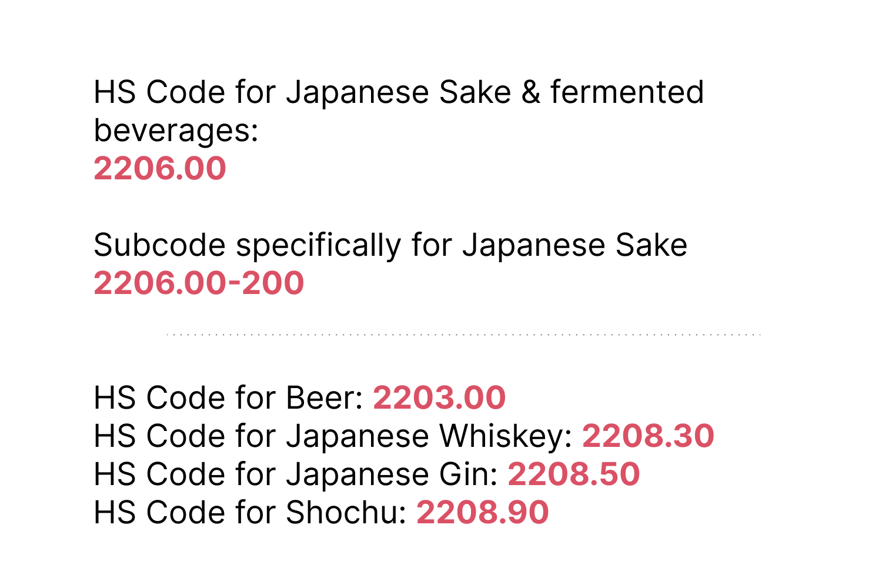
Task: Click the text 'HS Code for Beer:'
Action: click(x=229, y=398)
